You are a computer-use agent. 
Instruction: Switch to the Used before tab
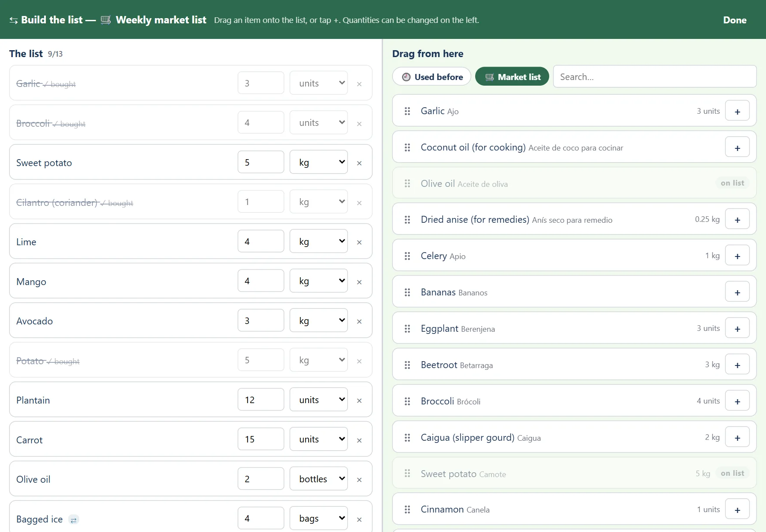432,77
